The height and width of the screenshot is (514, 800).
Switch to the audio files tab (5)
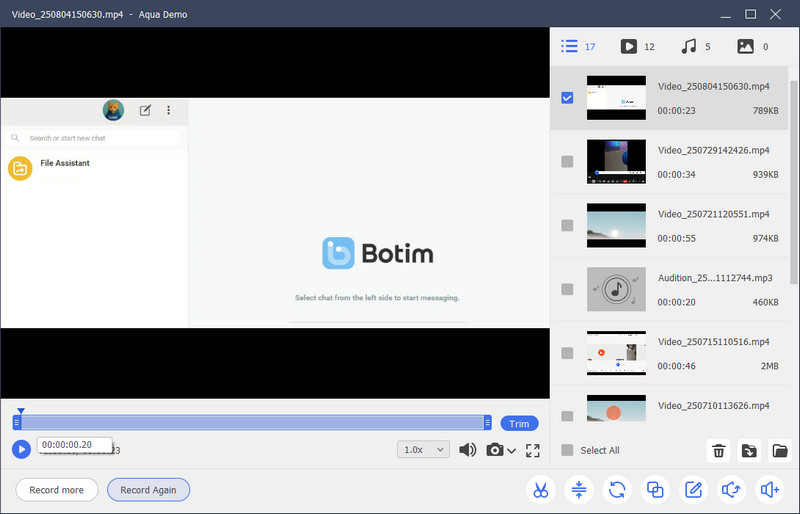coord(695,46)
